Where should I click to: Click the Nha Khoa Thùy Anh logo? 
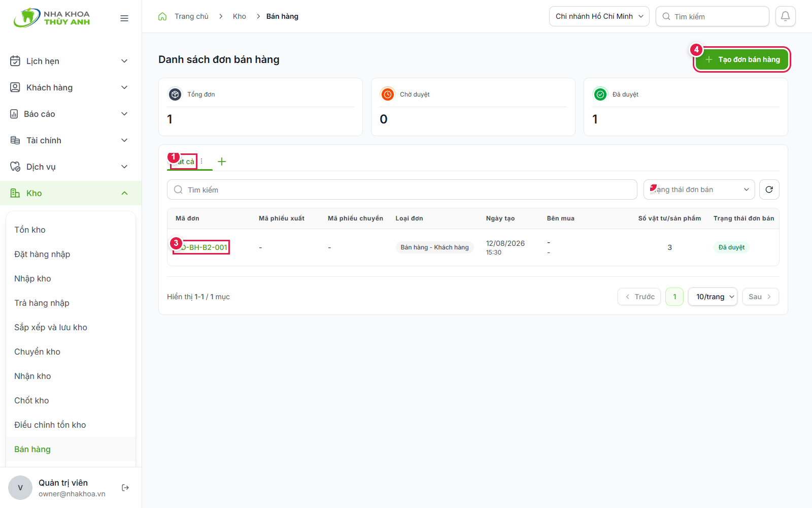point(52,18)
